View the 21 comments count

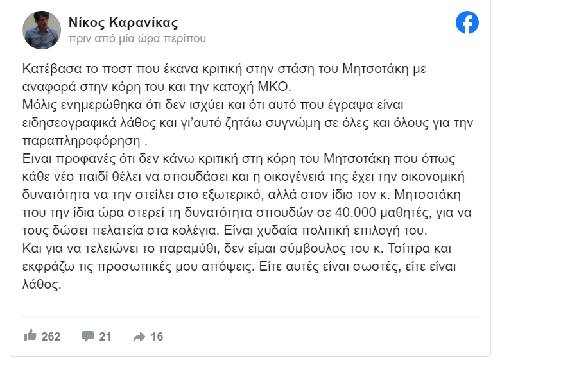(x=105, y=336)
